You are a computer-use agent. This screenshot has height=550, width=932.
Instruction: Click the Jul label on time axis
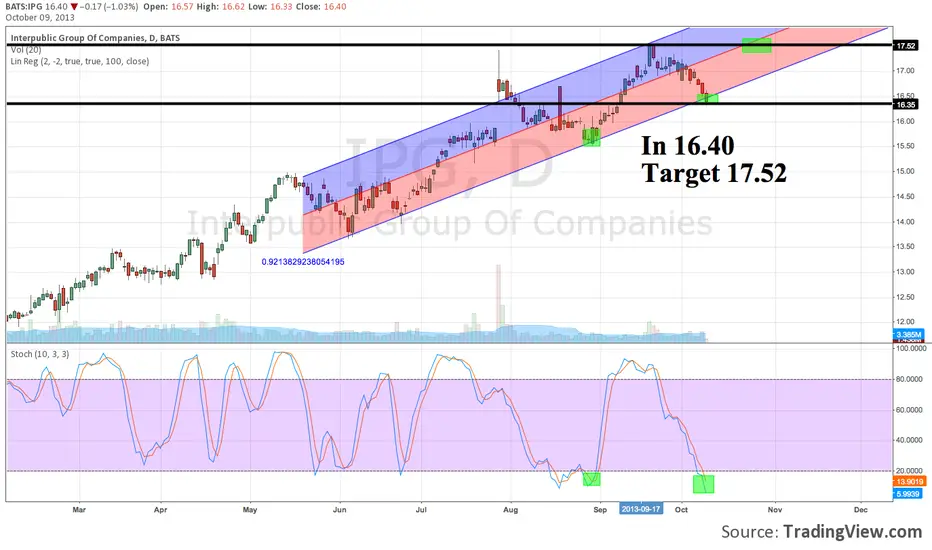click(x=421, y=510)
